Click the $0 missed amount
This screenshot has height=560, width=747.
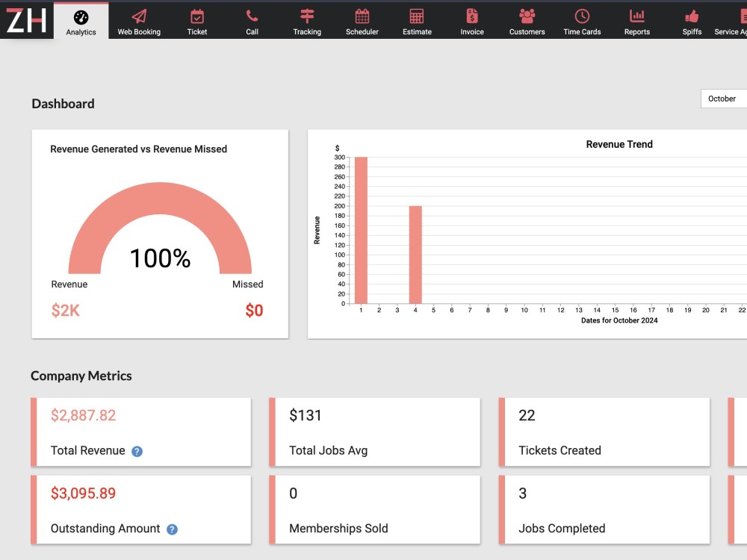[x=254, y=311]
